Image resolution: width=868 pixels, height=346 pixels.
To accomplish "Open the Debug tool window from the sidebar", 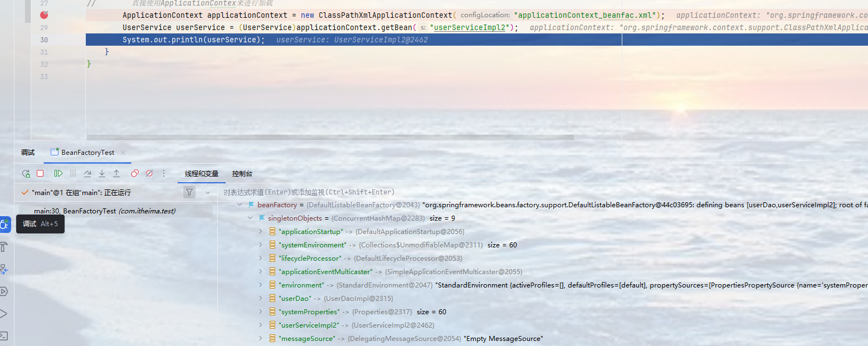I will point(4,225).
